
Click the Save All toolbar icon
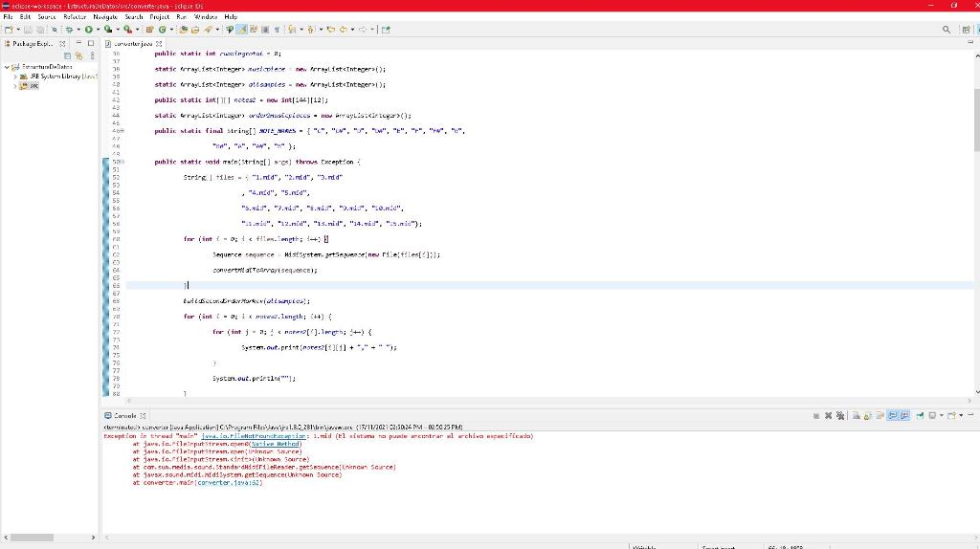[x=40, y=30]
